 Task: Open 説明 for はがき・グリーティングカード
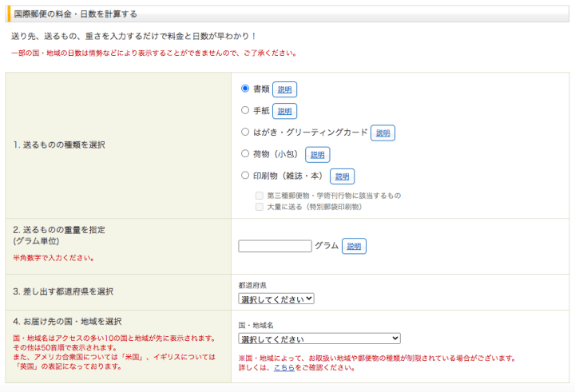[x=383, y=133]
